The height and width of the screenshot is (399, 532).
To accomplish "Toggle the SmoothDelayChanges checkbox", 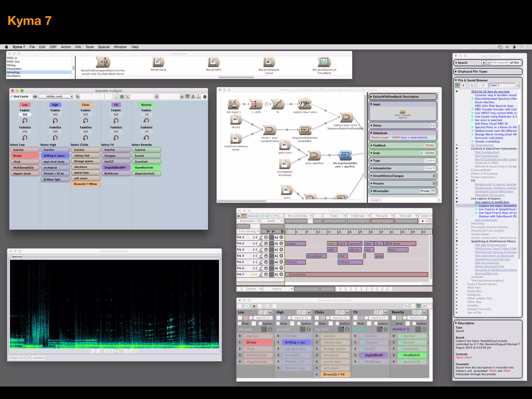I will coord(434,176).
